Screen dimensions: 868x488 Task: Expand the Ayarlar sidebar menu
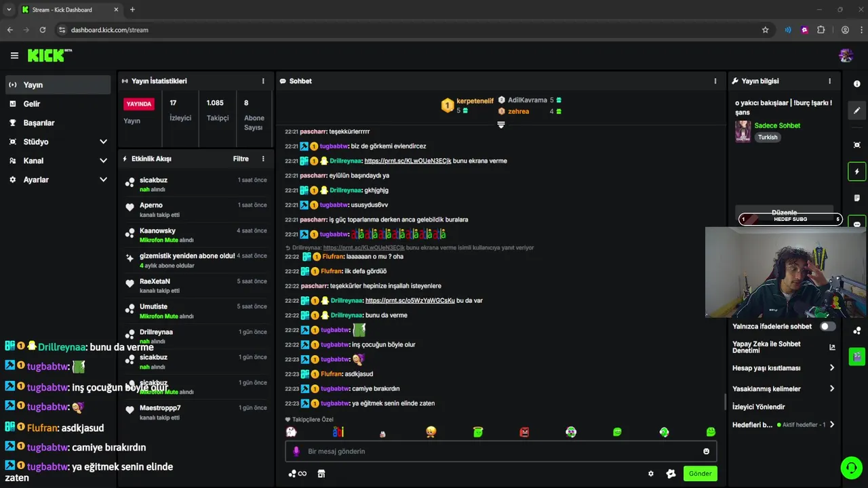tap(103, 180)
